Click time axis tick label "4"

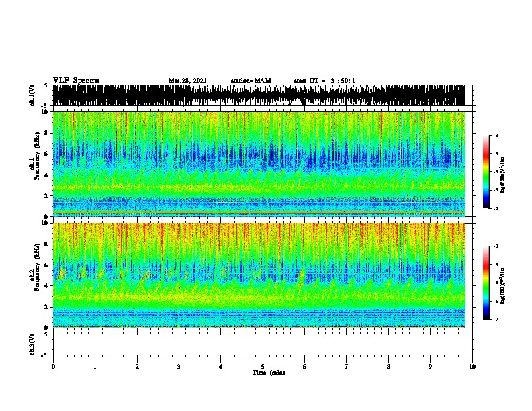point(221,367)
